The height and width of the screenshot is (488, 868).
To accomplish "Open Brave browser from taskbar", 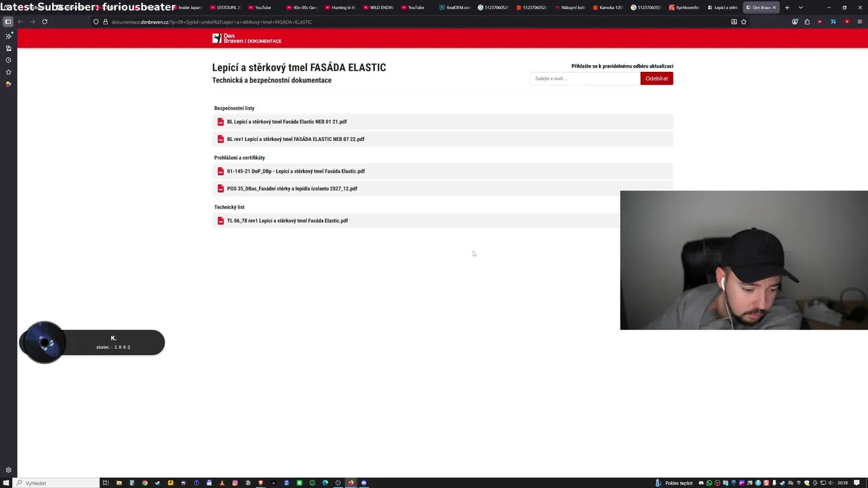I will click(x=260, y=483).
